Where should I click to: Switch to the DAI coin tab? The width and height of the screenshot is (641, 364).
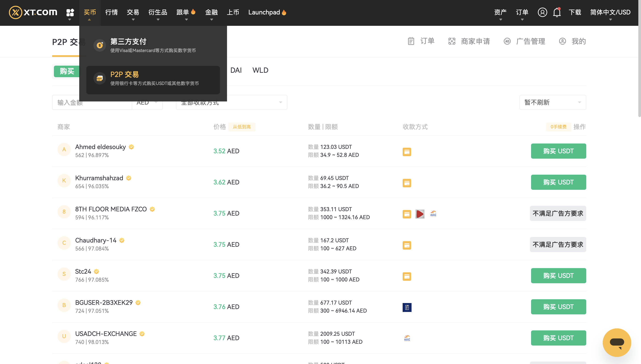236,70
